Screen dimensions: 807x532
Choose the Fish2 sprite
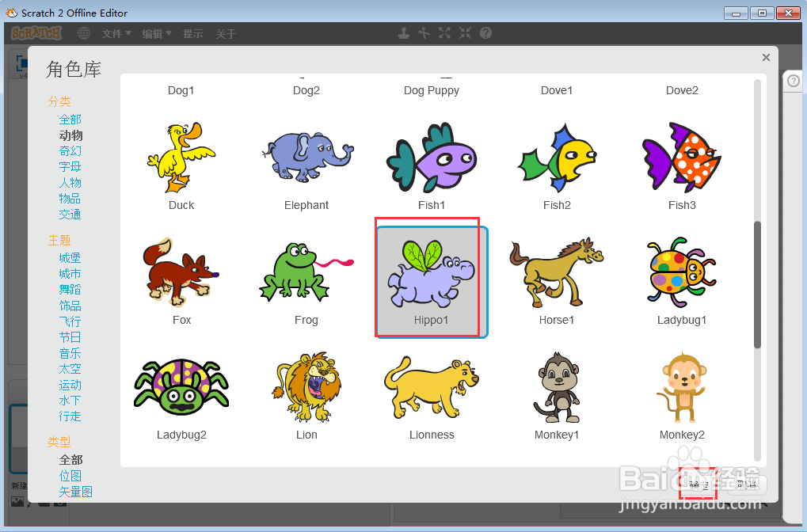(557, 158)
